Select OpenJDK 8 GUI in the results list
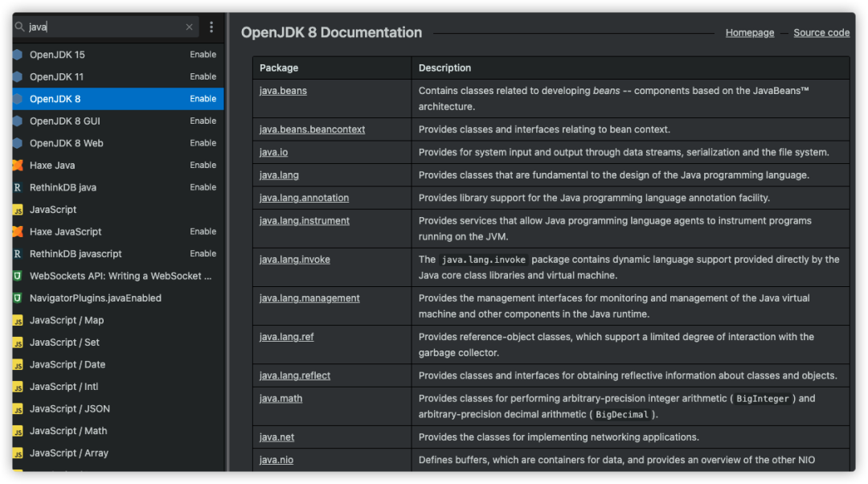Image resolution: width=868 pixels, height=484 pixels. coord(65,121)
